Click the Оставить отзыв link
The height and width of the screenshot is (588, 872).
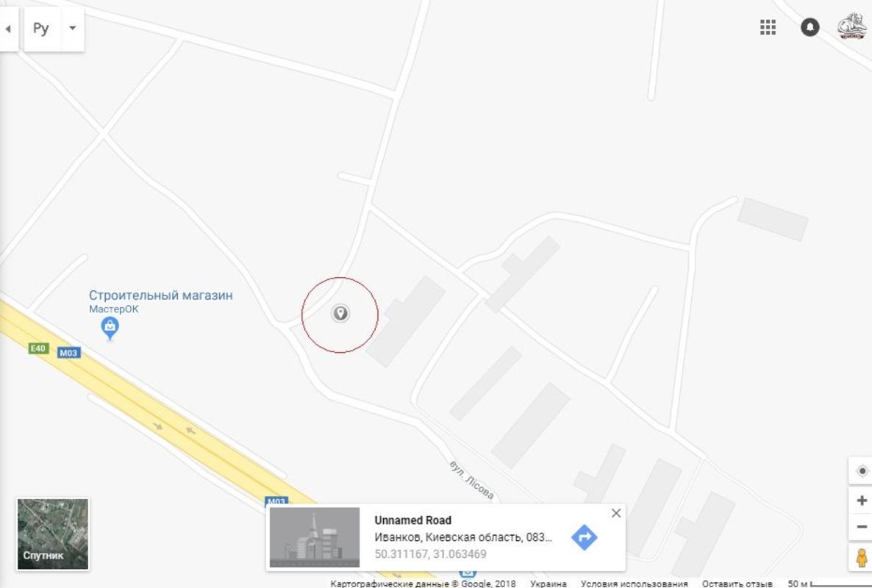tap(737, 584)
